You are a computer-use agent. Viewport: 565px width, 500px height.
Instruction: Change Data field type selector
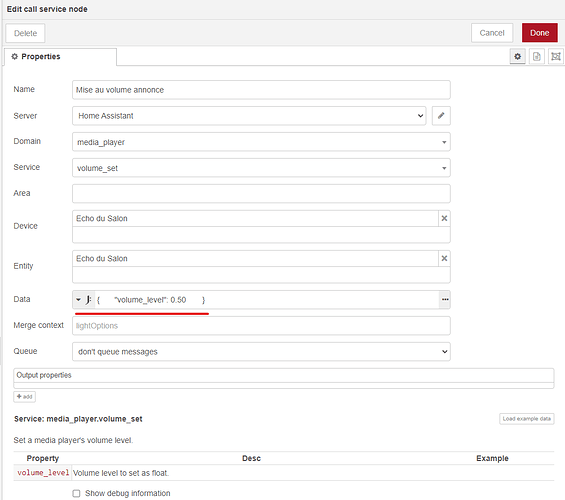coord(84,300)
